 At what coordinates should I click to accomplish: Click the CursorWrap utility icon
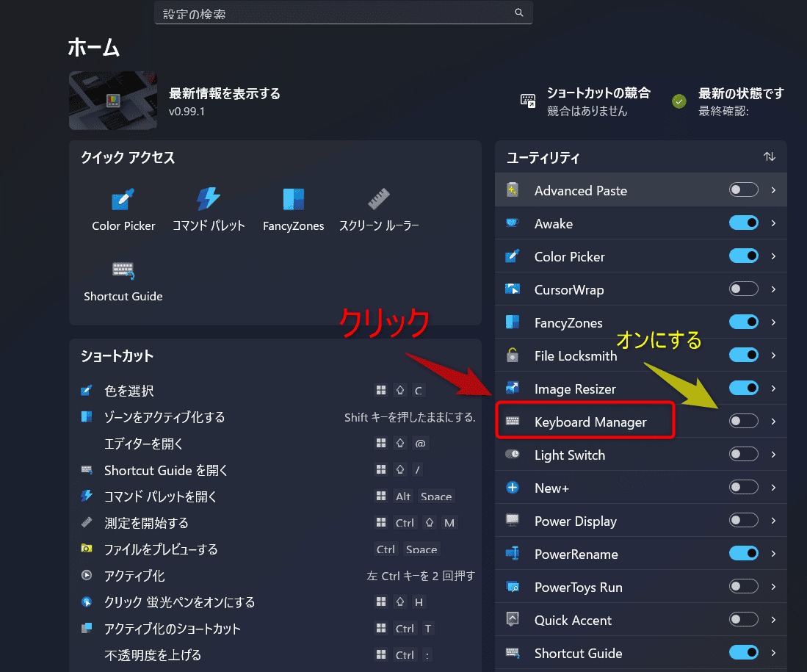512,289
